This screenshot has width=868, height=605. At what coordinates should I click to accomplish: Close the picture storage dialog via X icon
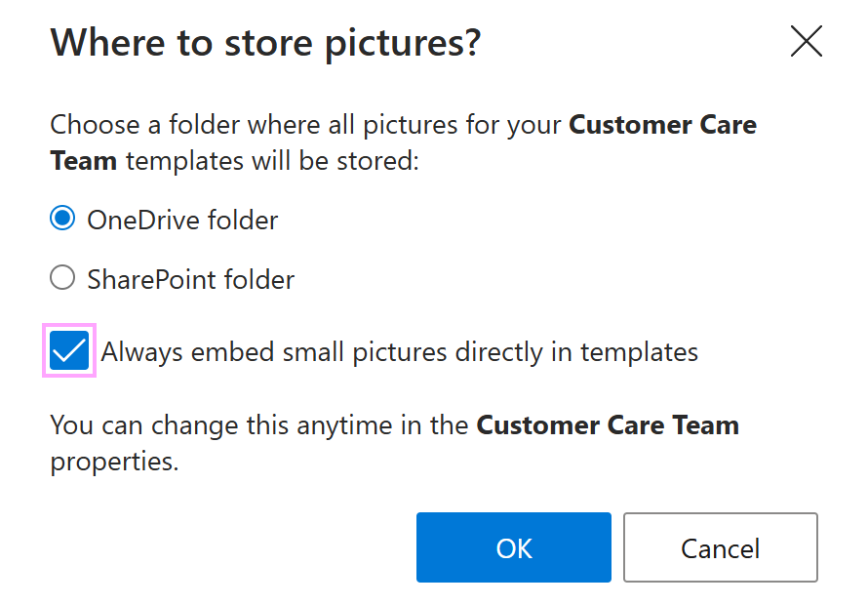(807, 41)
